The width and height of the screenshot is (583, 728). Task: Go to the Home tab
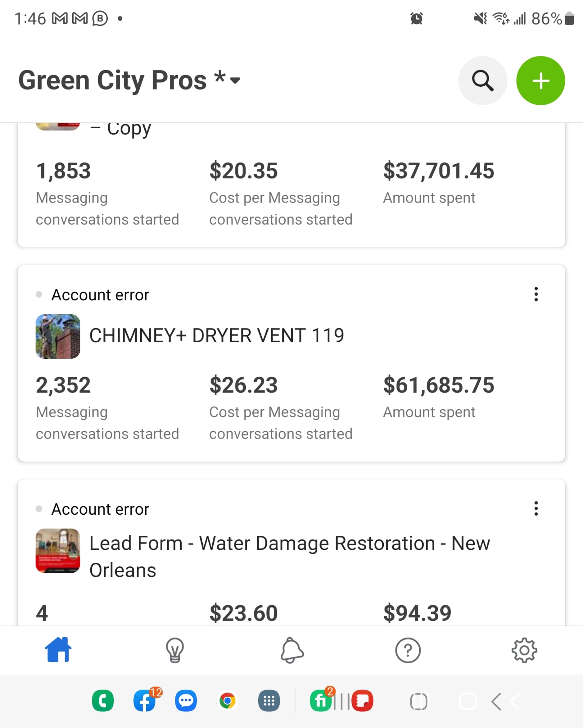point(58,650)
